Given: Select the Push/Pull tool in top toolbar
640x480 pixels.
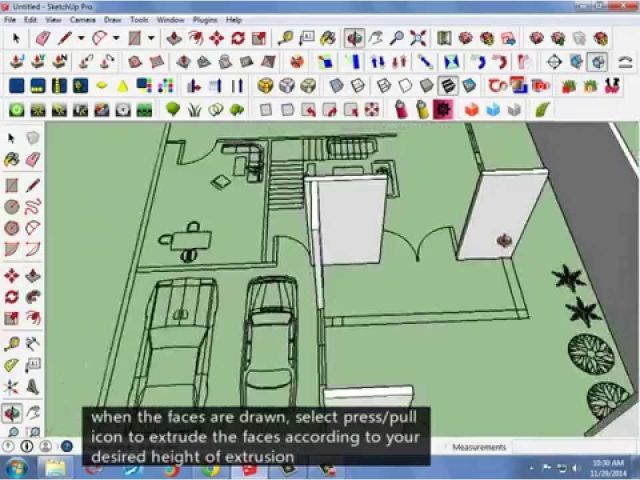Looking at the screenshot, I should pos(173,39).
